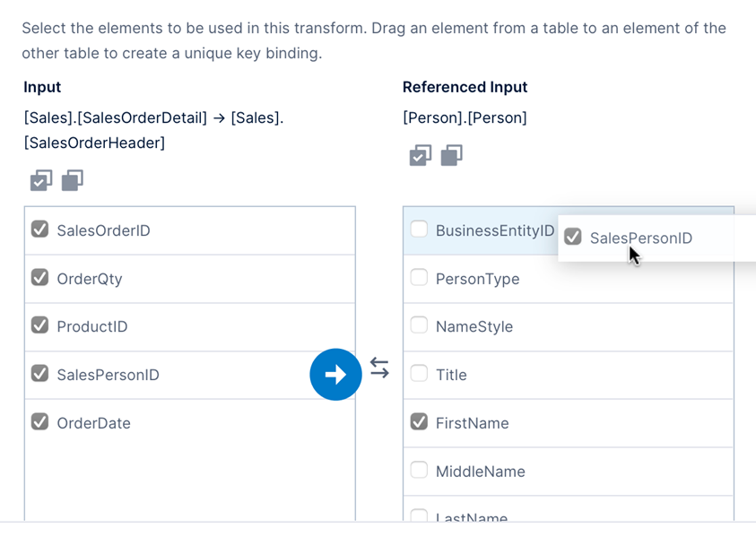
Task: Uncheck the ProductID element
Action: [39, 326]
